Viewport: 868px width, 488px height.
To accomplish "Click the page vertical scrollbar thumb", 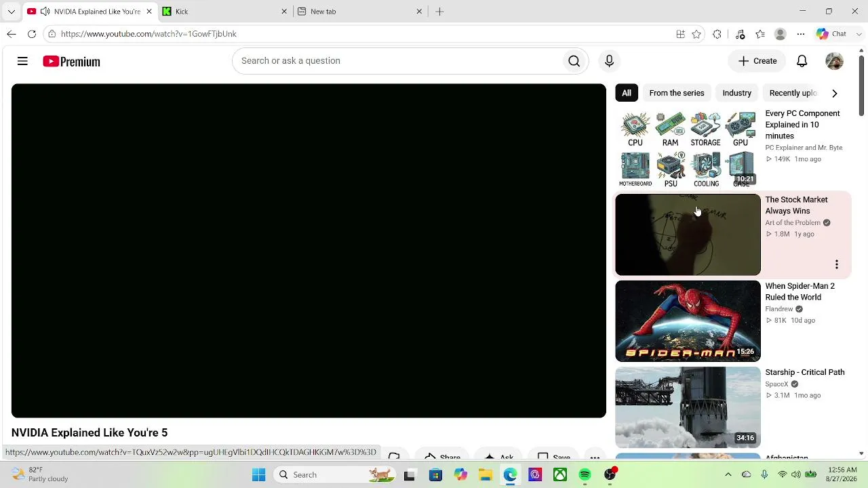I will (x=861, y=85).
